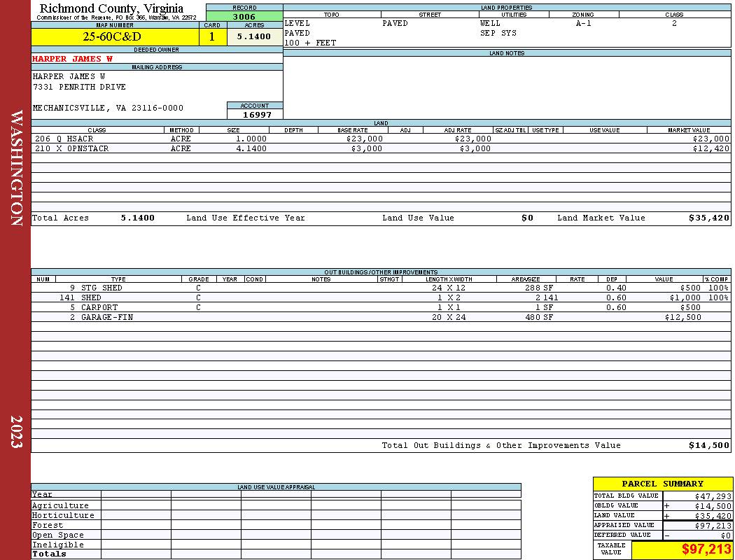Select outbuilding row STG SHED

click(x=381, y=288)
